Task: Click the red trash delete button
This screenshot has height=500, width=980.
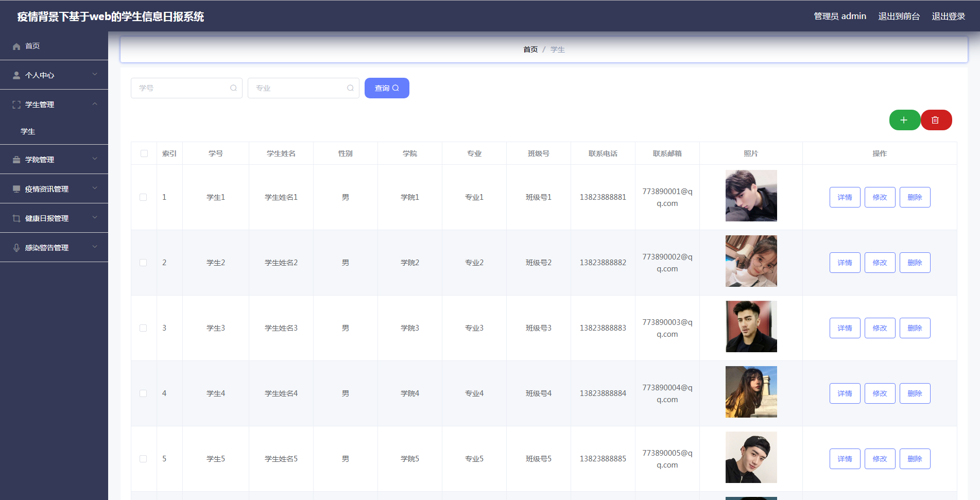Action: click(936, 120)
